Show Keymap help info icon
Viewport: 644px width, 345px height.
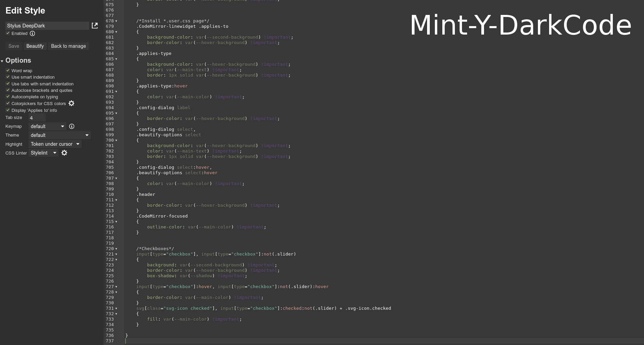point(72,126)
